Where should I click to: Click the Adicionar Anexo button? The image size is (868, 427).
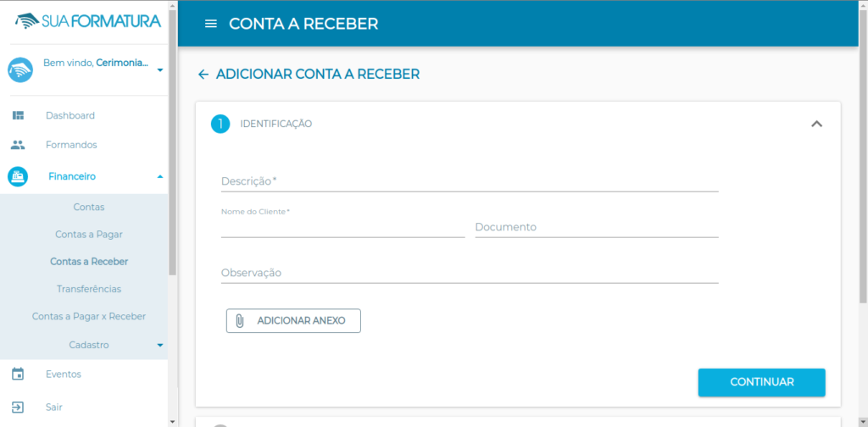pyautogui.click(x=293, y=321)
